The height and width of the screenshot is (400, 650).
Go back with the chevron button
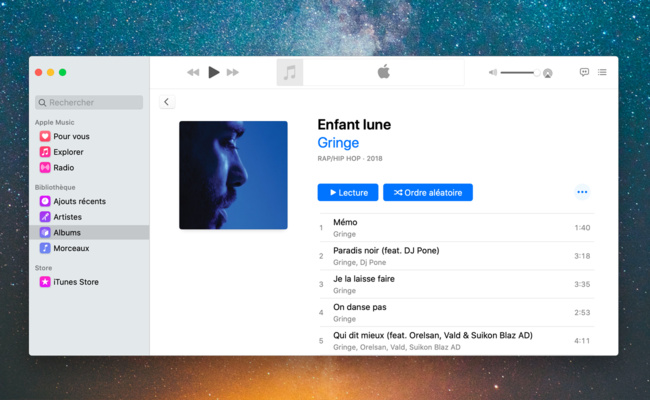point(167,102)
